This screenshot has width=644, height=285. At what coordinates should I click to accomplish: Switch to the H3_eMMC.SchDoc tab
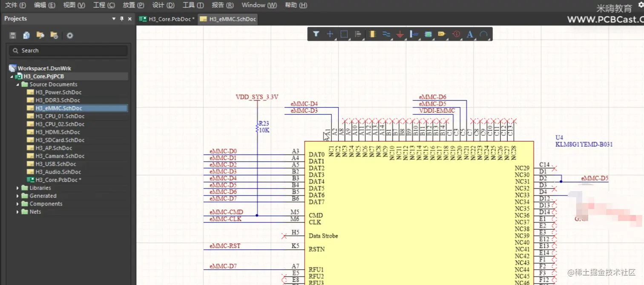[x=228, y=19]
